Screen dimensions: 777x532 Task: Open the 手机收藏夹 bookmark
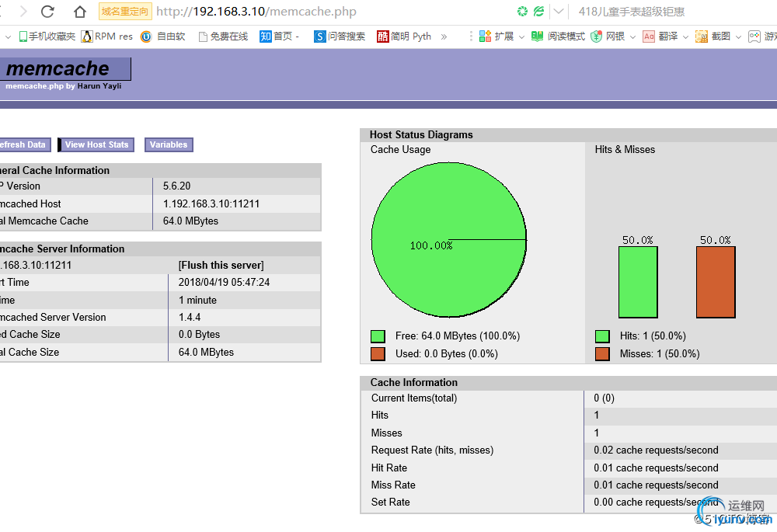point(47,37)
